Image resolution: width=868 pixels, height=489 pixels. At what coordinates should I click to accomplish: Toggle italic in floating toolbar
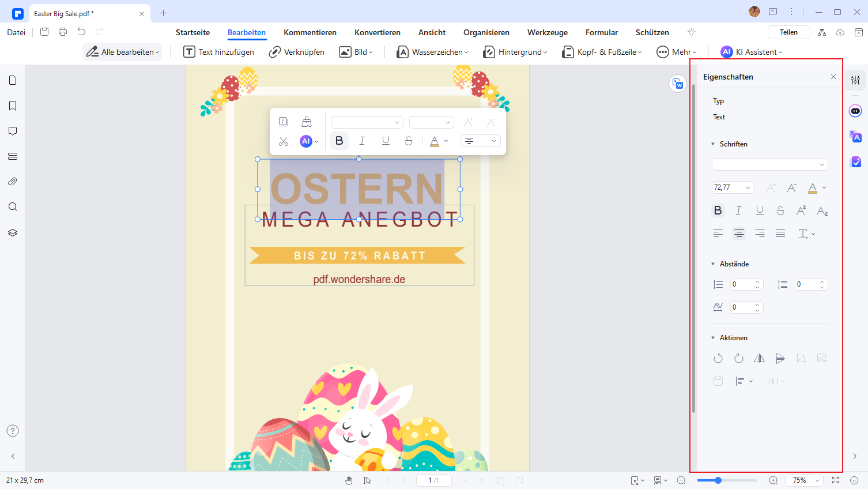(362, 141)
